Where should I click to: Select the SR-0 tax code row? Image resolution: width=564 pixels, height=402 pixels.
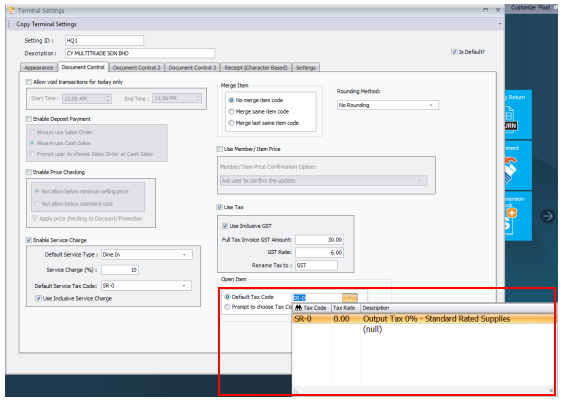[x=423, y=319]
